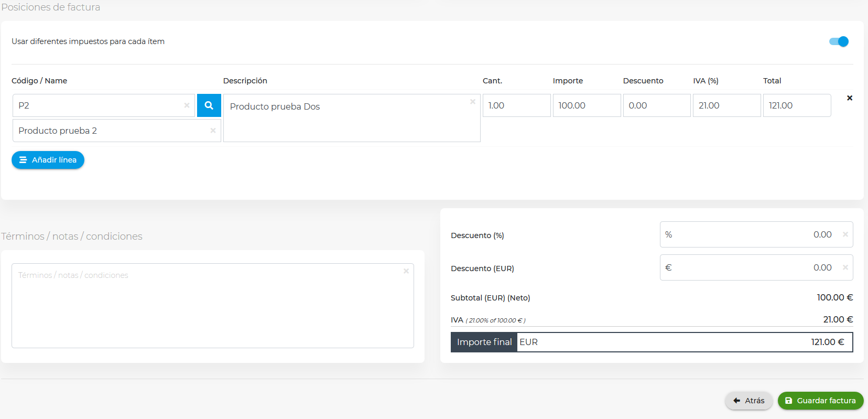Click the terms and conditions textarea
The image size is (868, 419).
[213, 306]
